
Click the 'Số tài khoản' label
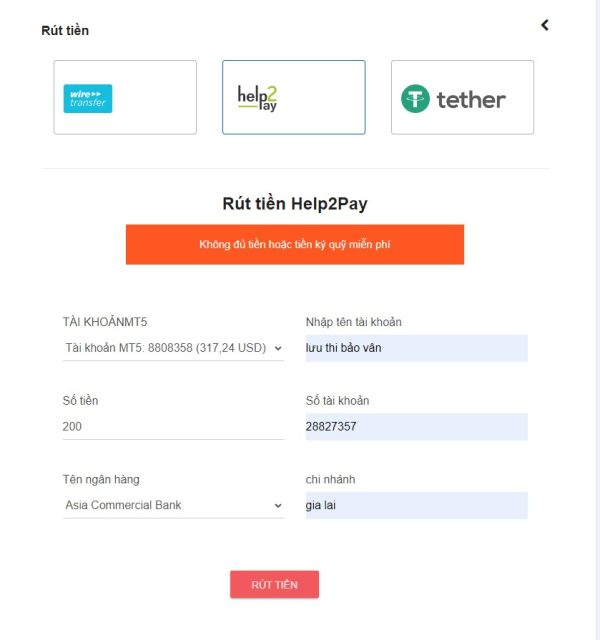338,401
